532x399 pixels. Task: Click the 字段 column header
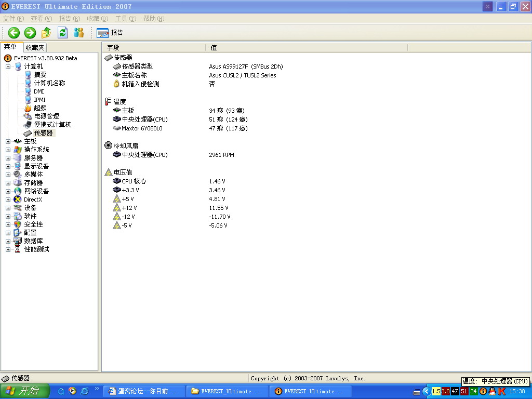pos(154,47)
